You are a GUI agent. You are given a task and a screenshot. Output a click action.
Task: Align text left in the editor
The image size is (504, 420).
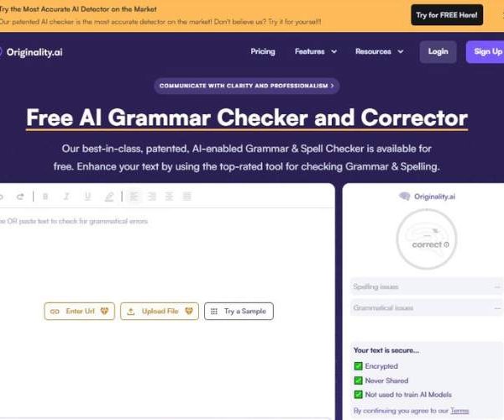tap(134, 197)
